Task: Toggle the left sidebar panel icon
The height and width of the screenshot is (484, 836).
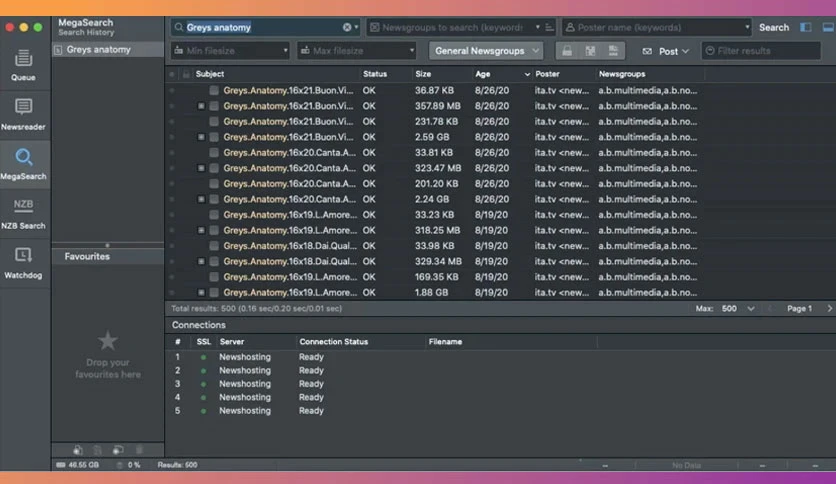Action: (x=806, y=27)
